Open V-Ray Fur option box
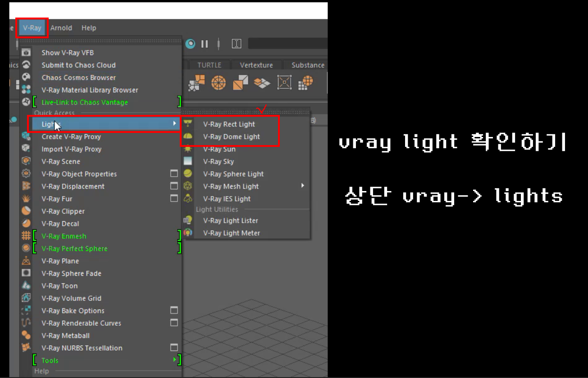Image resolution: width=588 pixels, height=378 pixels. 174,198
